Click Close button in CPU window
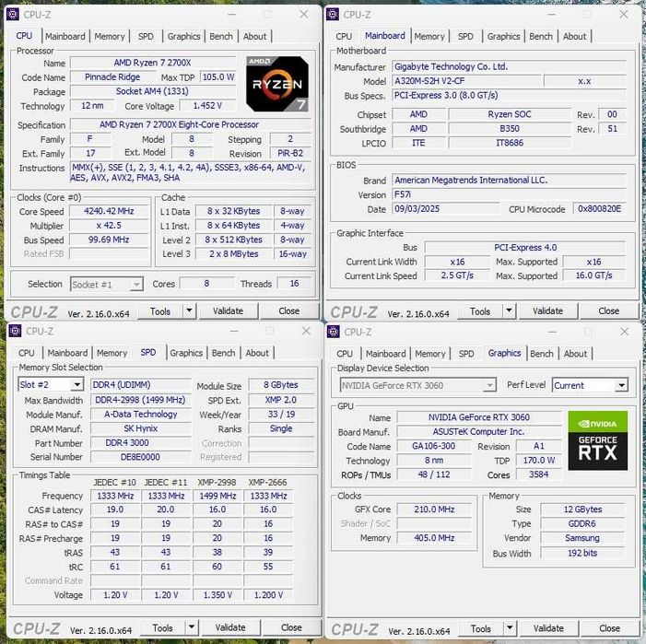Image resolution: width=646 pixels, height=644 pixels. pyautogui.click(x=289, y=310)
